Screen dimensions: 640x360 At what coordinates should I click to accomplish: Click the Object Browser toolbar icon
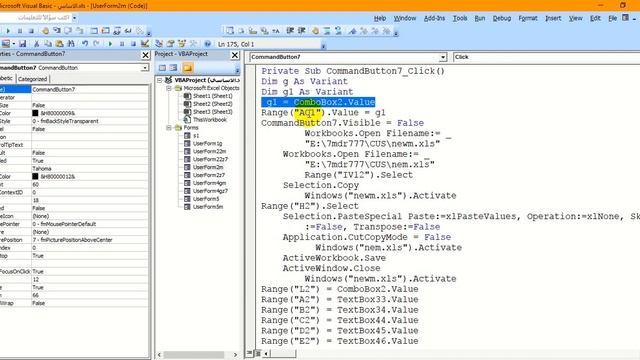(182, 44)
